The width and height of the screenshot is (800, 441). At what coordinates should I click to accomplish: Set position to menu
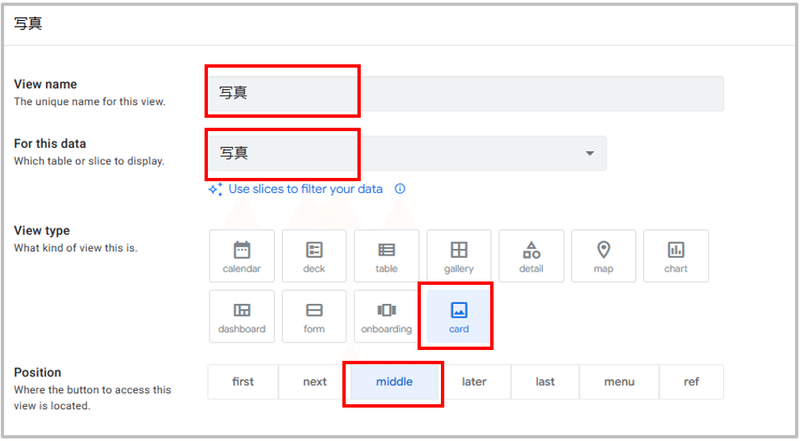point(619,382)
